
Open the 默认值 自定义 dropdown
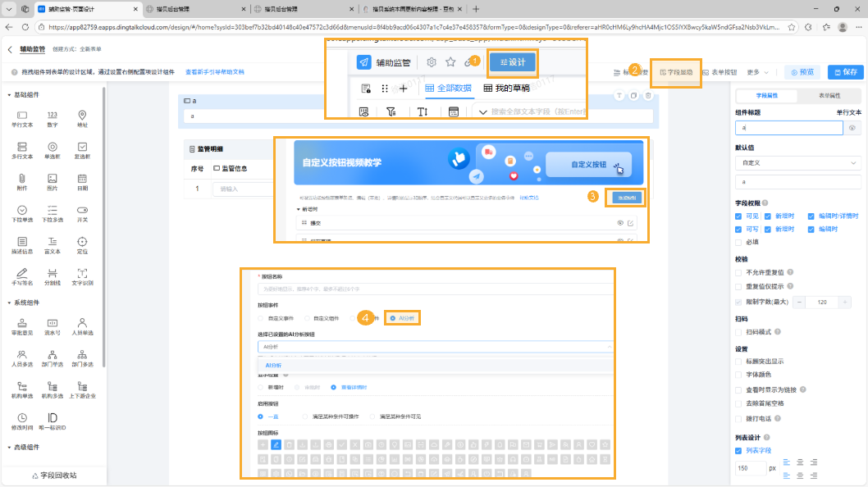[x=797, y=162]
